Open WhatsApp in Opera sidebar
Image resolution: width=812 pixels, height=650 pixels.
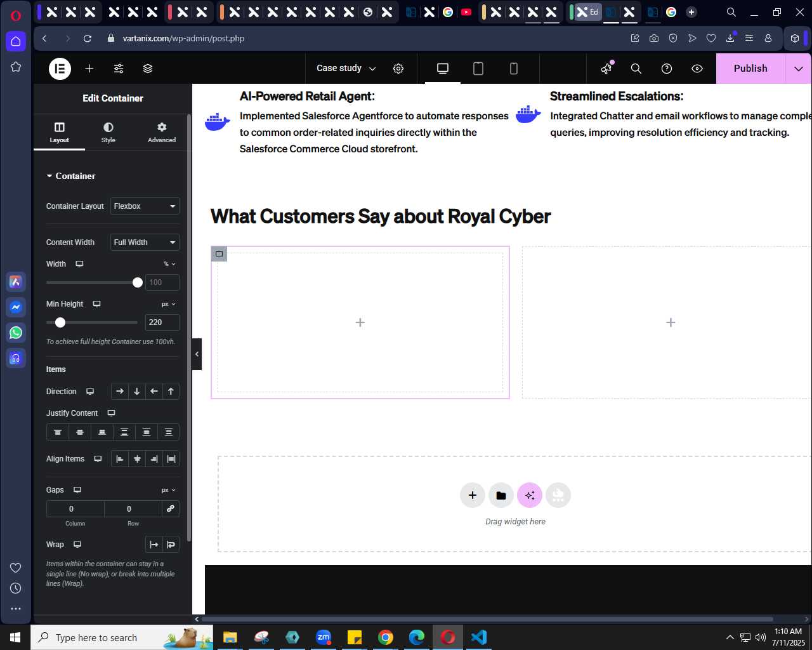[16, 333]
